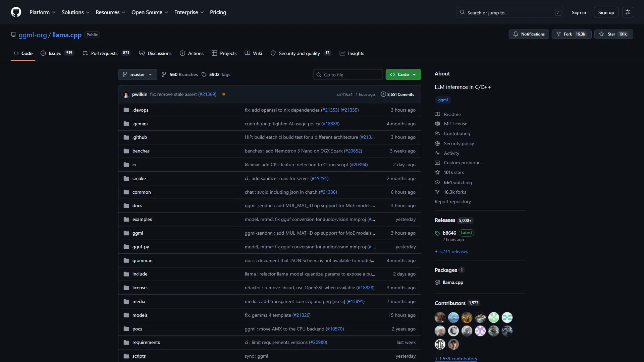This screenshot has width=644, height=362.
Task: Open the Report repository link
Action: pos(453,201)
